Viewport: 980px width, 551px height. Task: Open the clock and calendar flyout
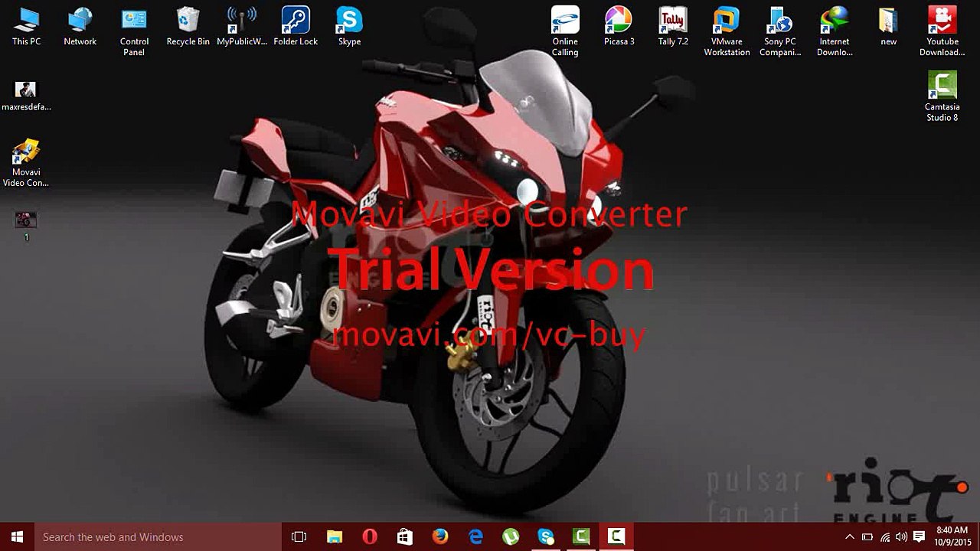[x=952, y=536]
